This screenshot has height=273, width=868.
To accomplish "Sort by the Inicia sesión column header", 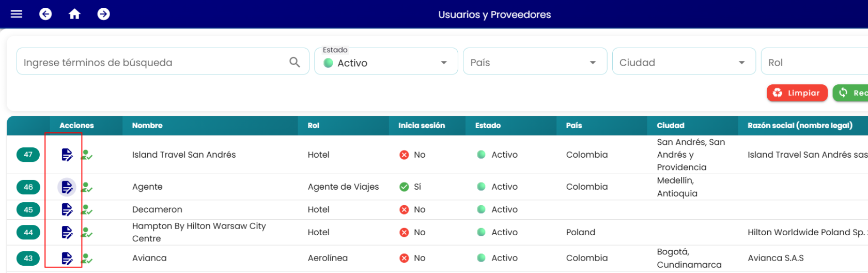I will (422, 126).
